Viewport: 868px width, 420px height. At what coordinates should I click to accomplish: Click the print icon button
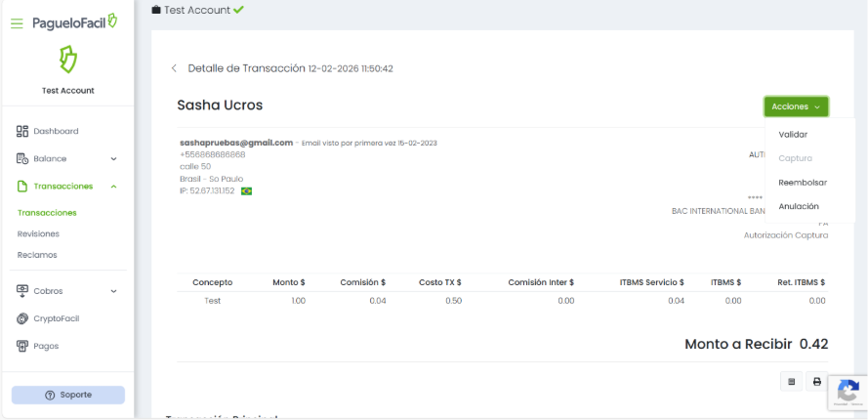(817, 382)
